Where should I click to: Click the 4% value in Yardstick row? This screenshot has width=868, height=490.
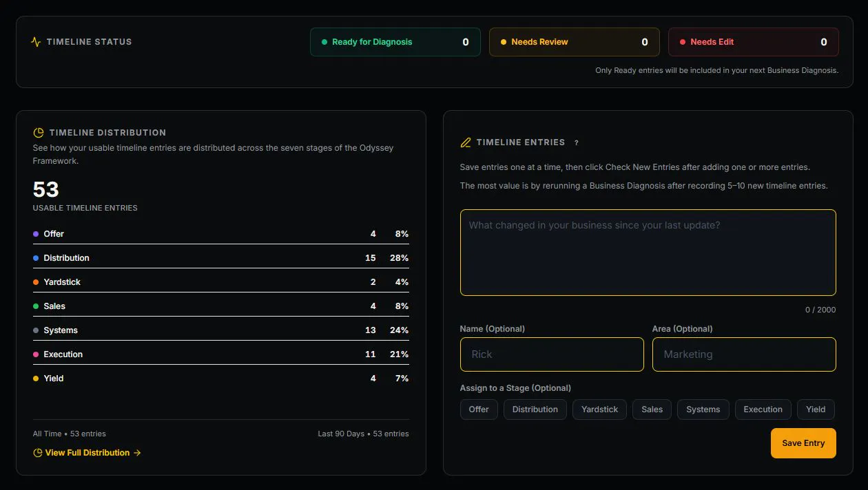402,282
